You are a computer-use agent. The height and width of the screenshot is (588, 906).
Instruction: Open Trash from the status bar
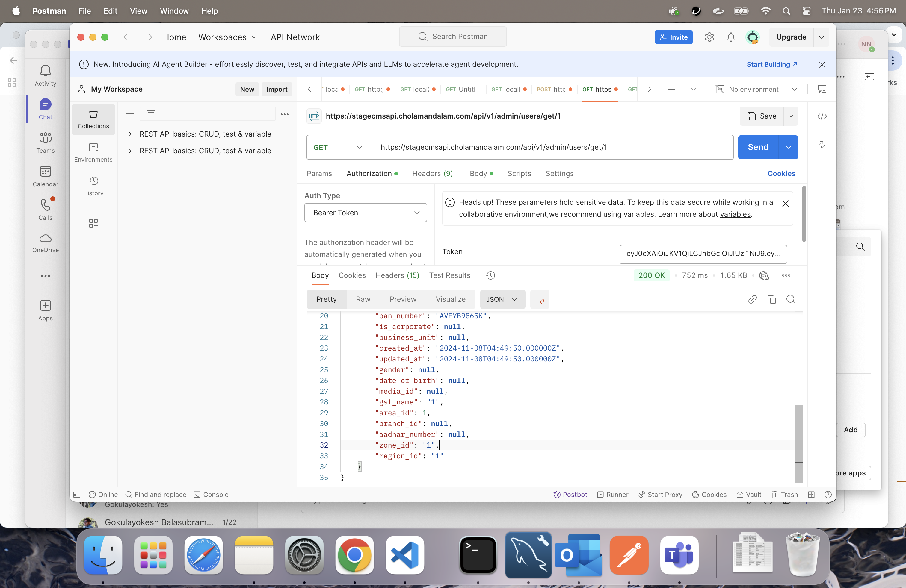point(785,494)
